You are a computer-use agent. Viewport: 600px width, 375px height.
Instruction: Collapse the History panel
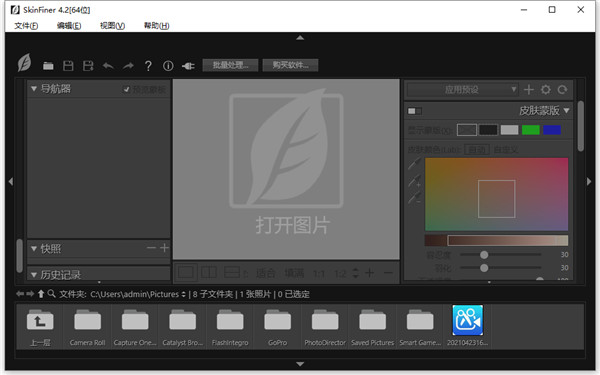tap(34, 275)
